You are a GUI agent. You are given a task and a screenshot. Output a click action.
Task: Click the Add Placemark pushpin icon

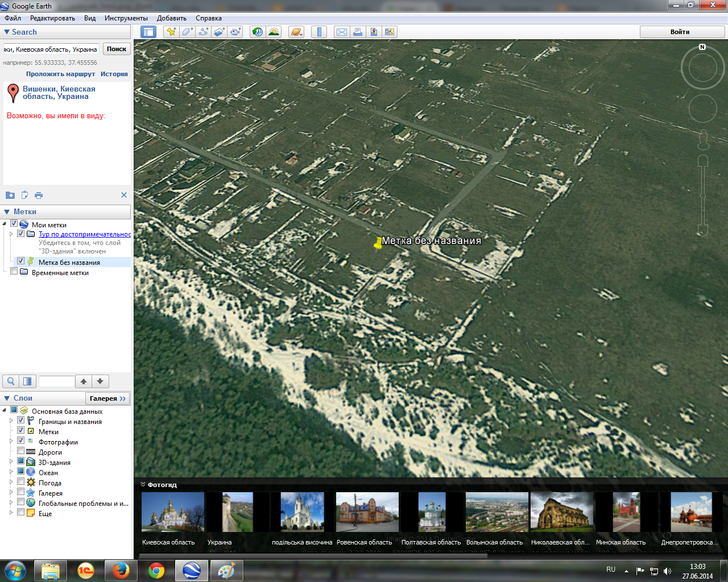pos(171,32)
